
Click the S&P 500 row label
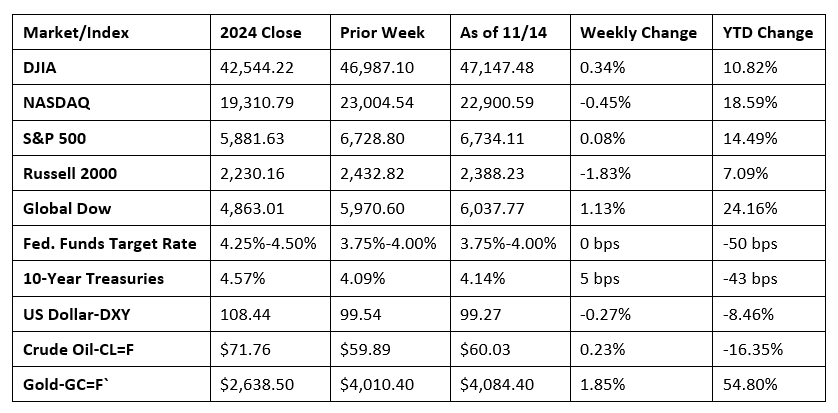pos(53,140)
